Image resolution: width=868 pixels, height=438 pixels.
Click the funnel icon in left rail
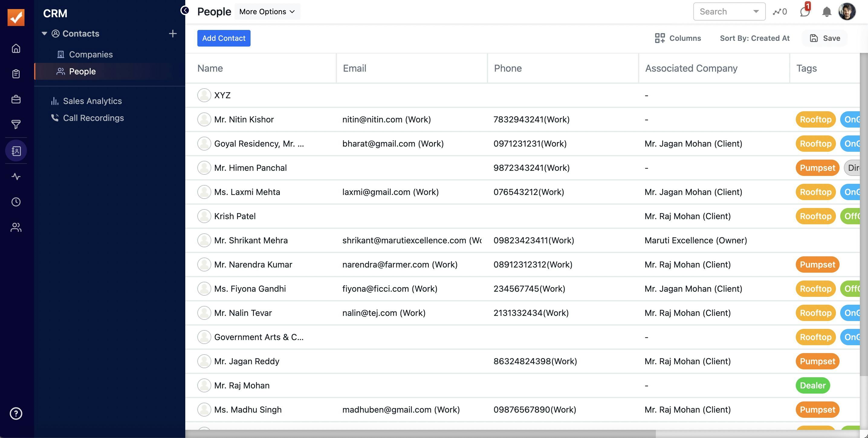pos(16,125)
